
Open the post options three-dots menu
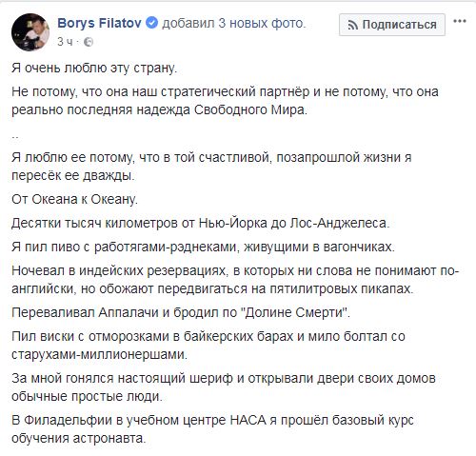click(460, 22)
